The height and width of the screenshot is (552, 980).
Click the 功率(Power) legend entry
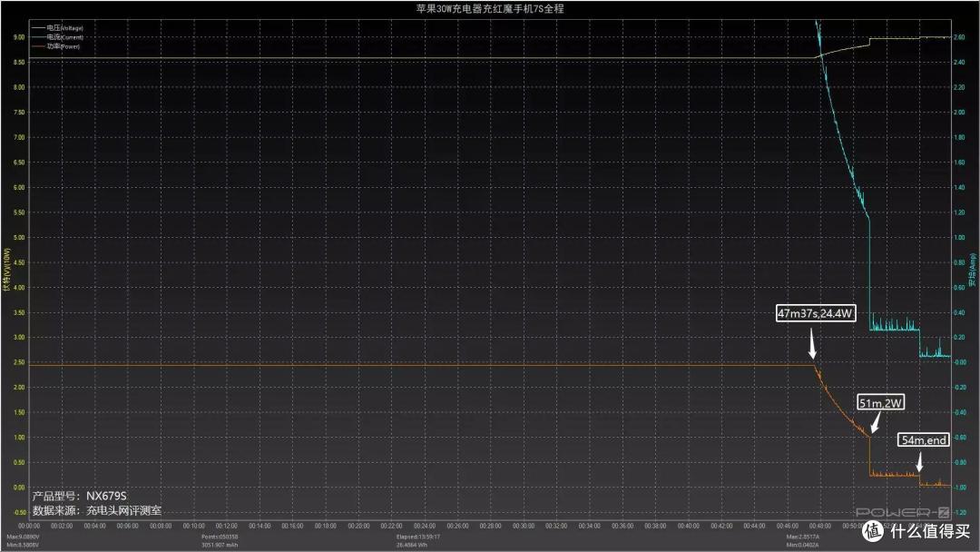(x=55, y=46)
